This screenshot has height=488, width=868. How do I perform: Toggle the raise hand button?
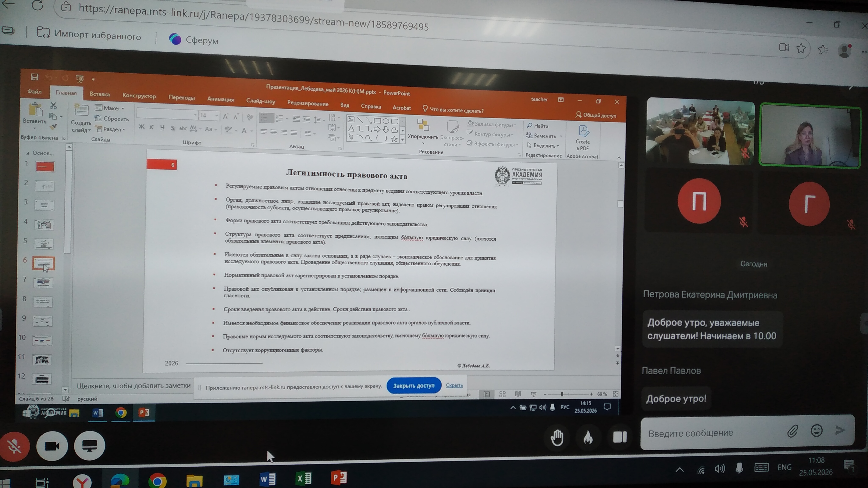[x=557, y=437]
